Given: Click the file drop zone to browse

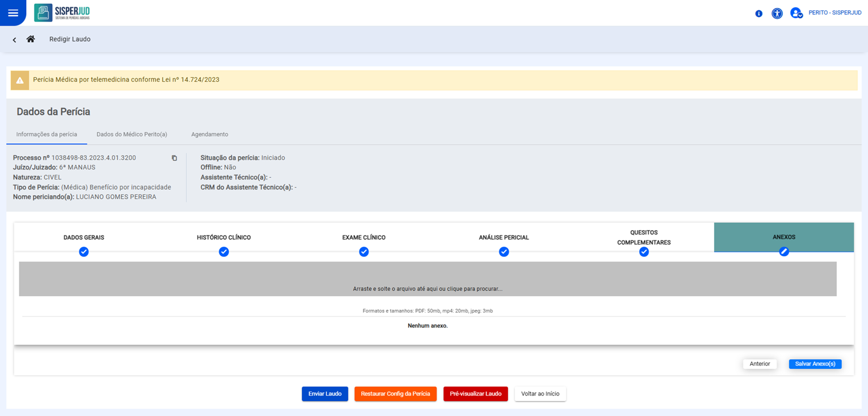Looking at the screenshot, I should coord(427,279).
